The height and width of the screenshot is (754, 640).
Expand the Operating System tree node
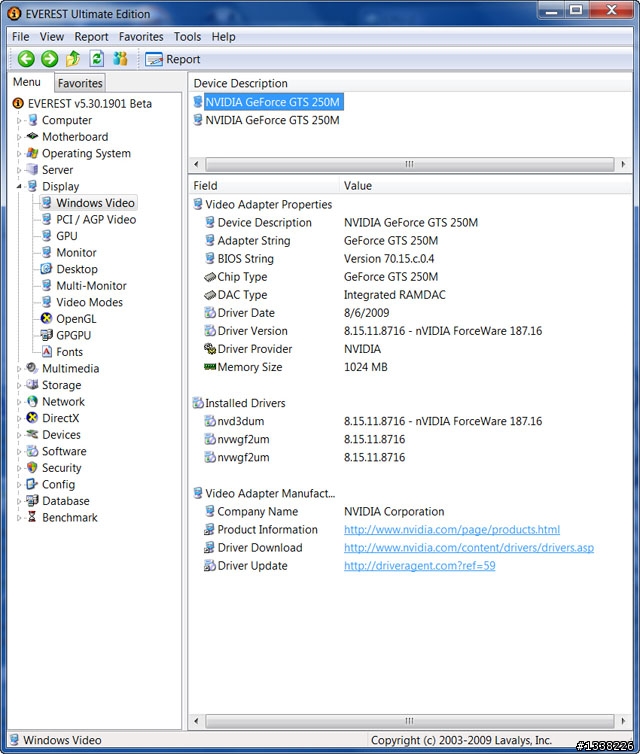tap(19, 154)
